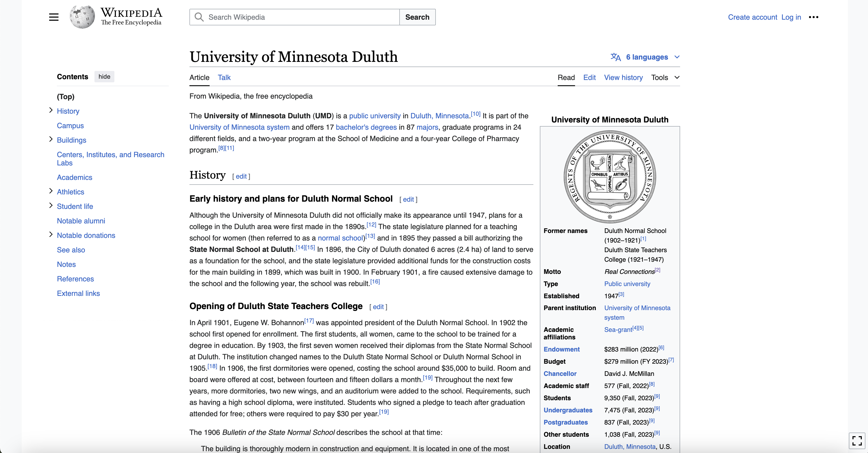Image resolution: width=868 pixels, height=453 pixels.
Task: Open Public university link in infobox
Action: 627,284
